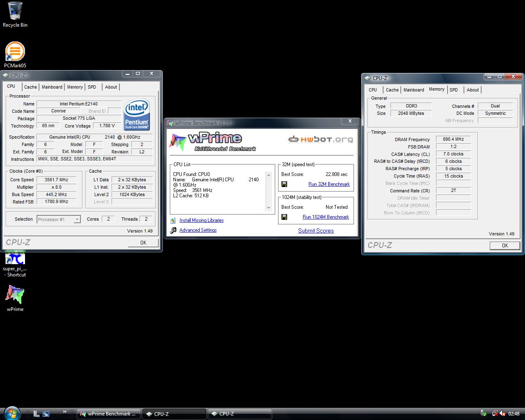
Task: Click the Core Speed value 3561.7 MHz
Action: pos(57,180)
